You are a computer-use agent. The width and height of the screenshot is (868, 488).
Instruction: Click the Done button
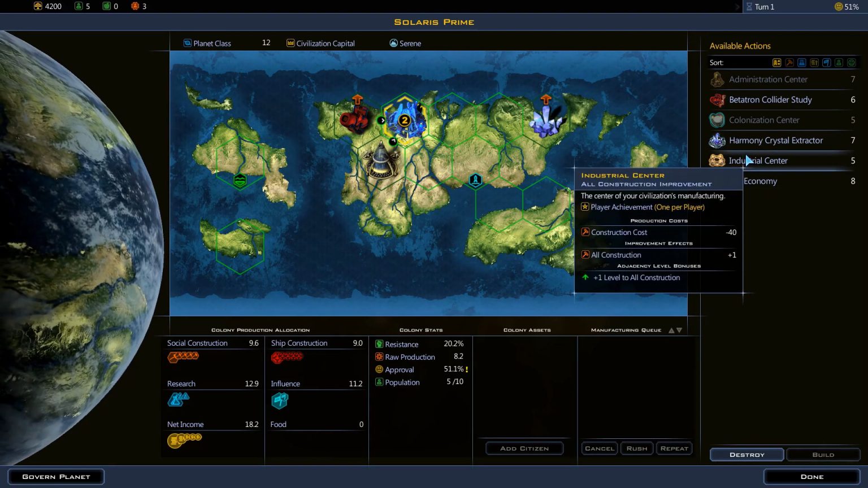pos(812,477)
